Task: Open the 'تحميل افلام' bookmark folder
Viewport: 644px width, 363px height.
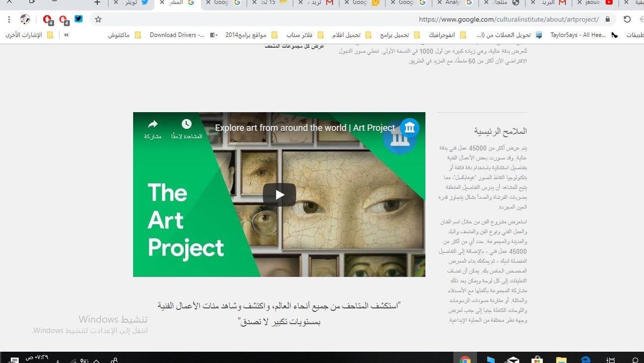Action: point(352,35)
